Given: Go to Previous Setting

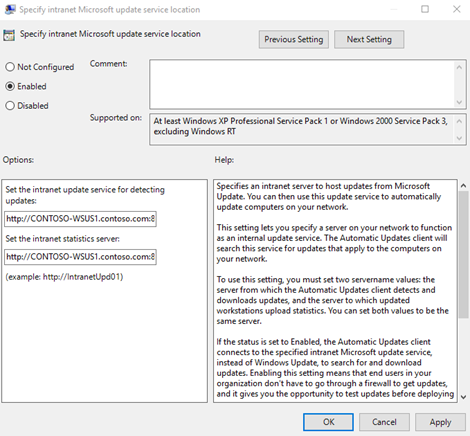Looking at the screenshot, I should click(294, 39).
